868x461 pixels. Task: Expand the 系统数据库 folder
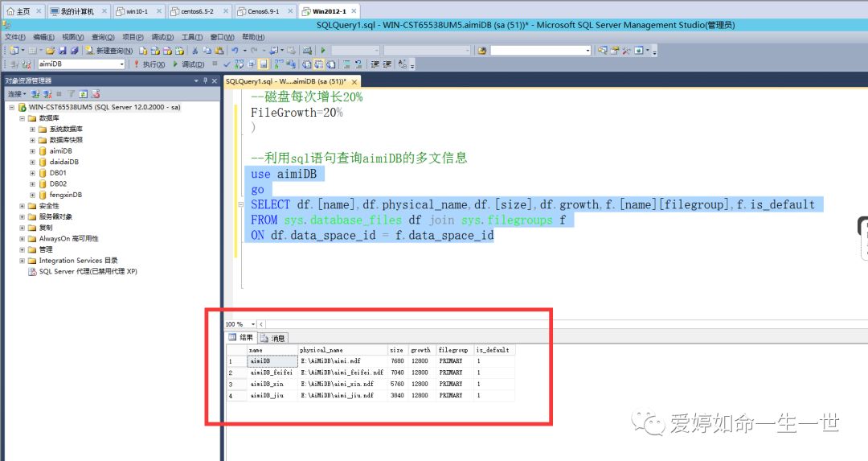[x=33, y=129]
